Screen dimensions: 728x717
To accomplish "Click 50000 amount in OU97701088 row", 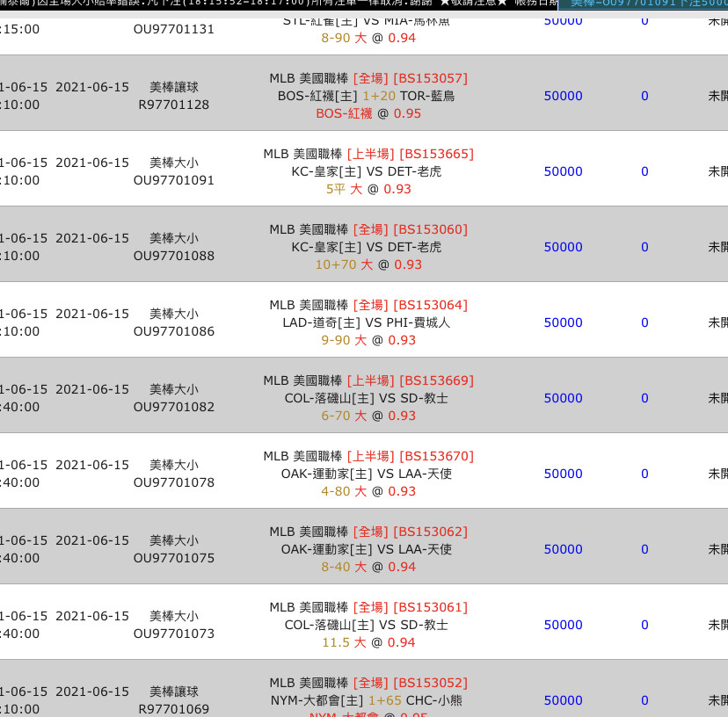I will pos(564,248).
